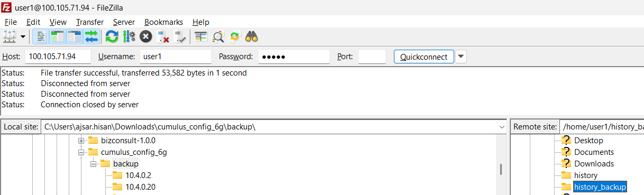The image size is (644, 195).
Task: Search for files recursively with binoculars
Action: pos(252,36)
